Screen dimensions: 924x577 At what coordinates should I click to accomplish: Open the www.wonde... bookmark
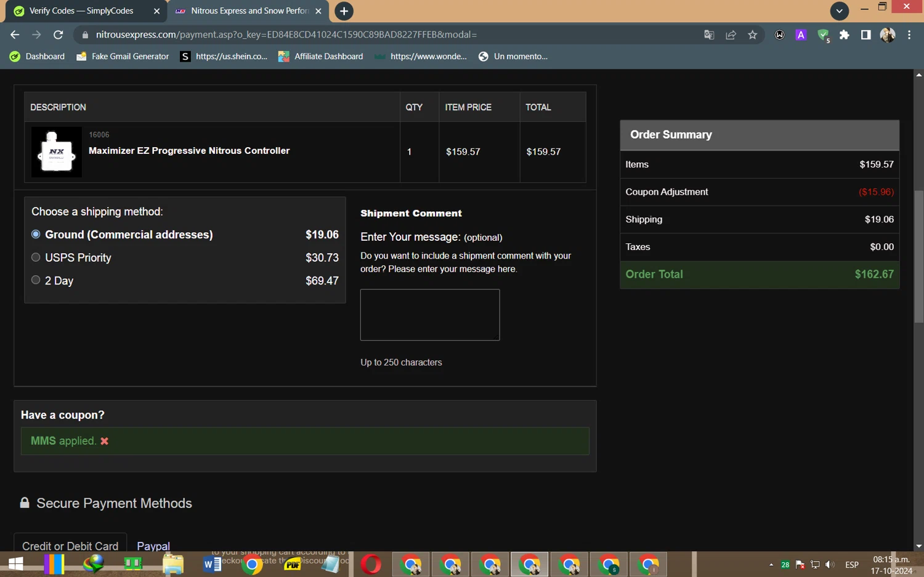pyautogui.click(x=421, y=57)
